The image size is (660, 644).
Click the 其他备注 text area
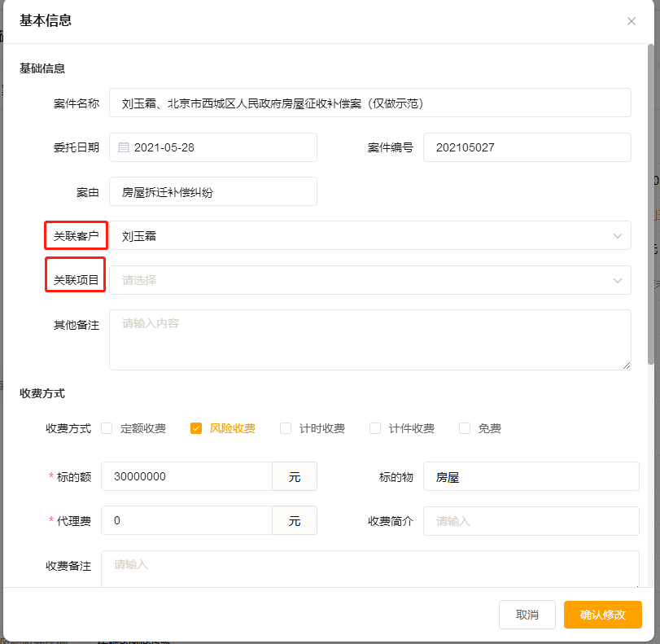[x=370, y=340]
